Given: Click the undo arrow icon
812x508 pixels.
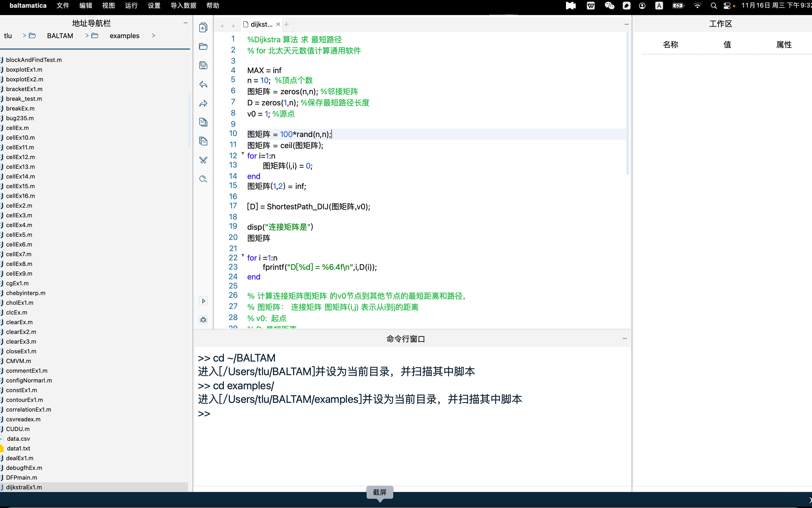Looking at the screenshot, I should [x=203, y=84].
